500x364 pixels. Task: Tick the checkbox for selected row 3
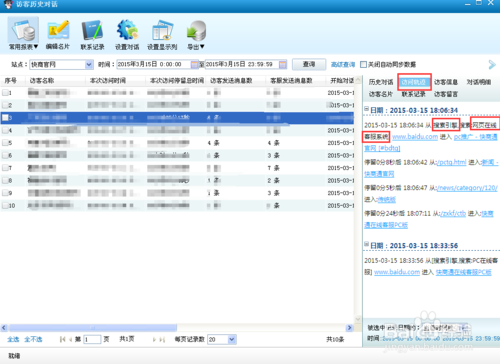[5, 118]
